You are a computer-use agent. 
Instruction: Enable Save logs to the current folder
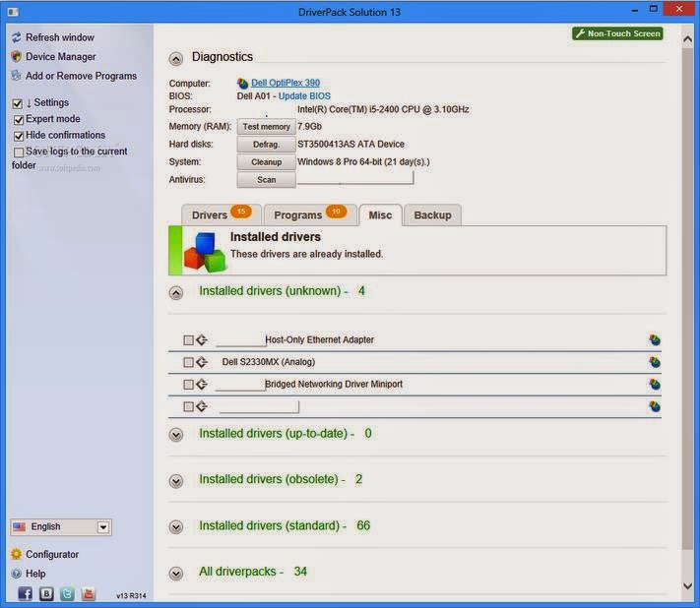19,152
